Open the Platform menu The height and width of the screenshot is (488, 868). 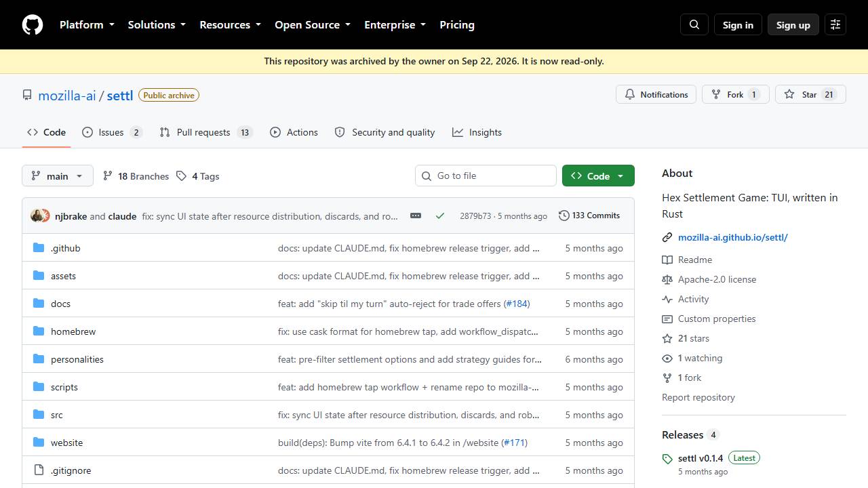point(87,25)
